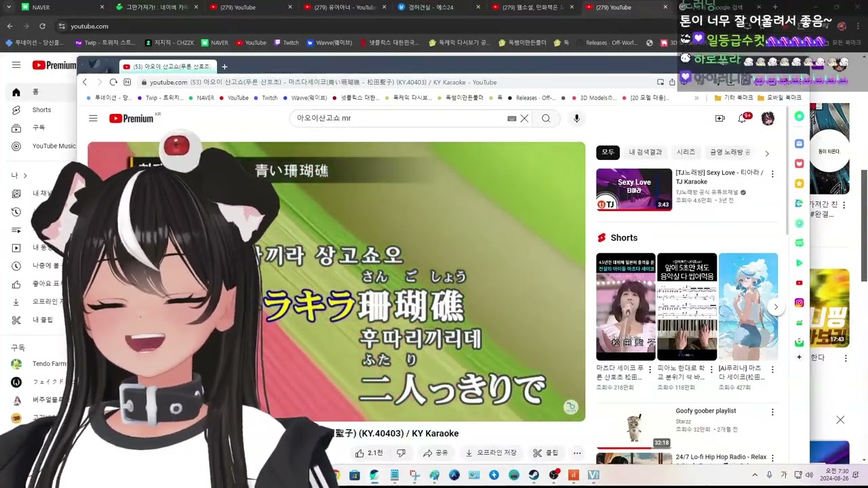Image resolution: width=868 pixels, height=488 pixels.
Task: Click the search magnifier button
Action: pos(546,119)
